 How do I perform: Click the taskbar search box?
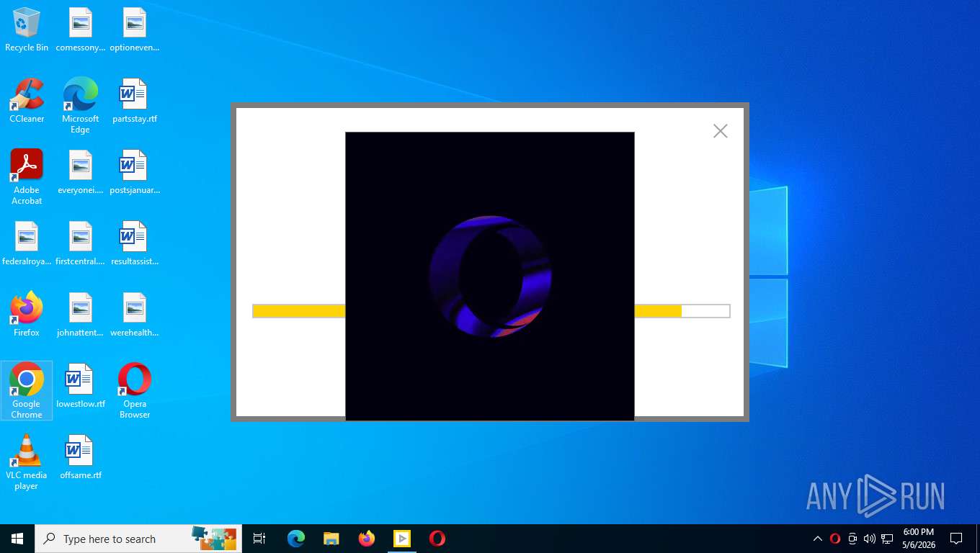[138, 539]
